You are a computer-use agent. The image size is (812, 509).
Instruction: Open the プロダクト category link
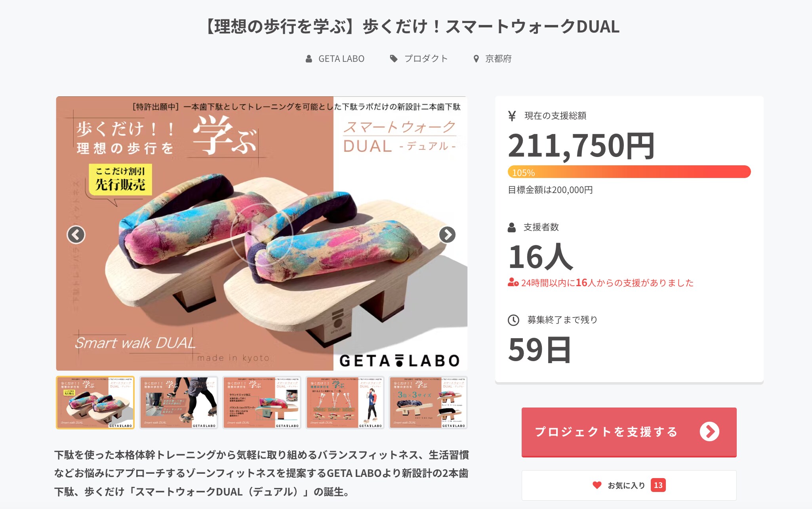click(426, 59)
